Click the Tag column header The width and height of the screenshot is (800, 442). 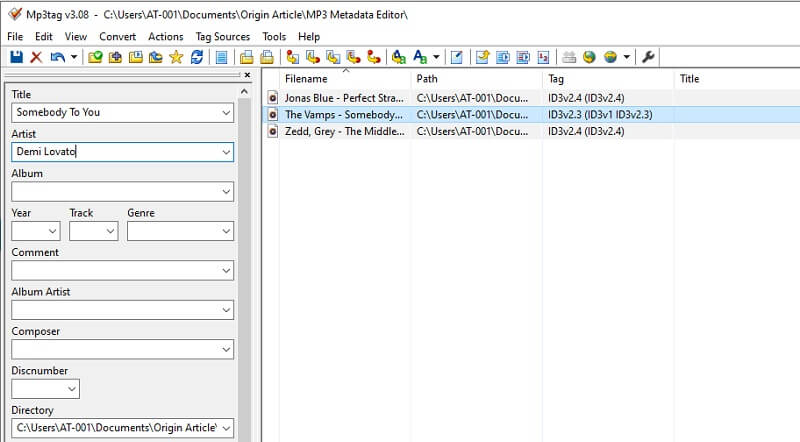point(557,78)
